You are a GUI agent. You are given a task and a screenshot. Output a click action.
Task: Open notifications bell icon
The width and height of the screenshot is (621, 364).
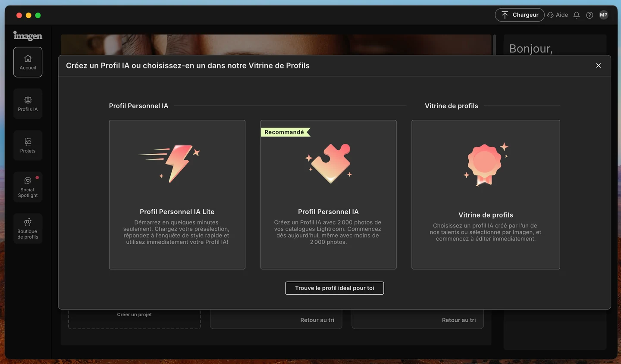(x=577, y=15)
